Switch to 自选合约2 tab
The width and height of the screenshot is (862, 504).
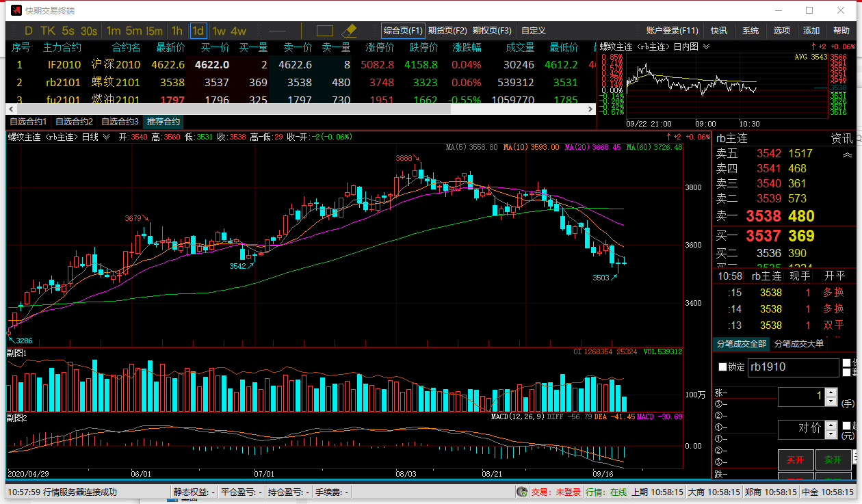(74, 122)
